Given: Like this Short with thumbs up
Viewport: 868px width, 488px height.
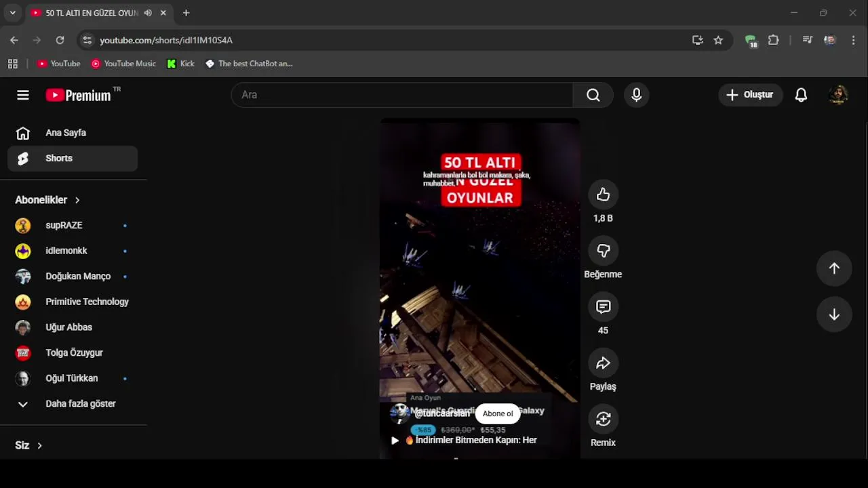Looking at the screenshot, I should tap(603, 195).
